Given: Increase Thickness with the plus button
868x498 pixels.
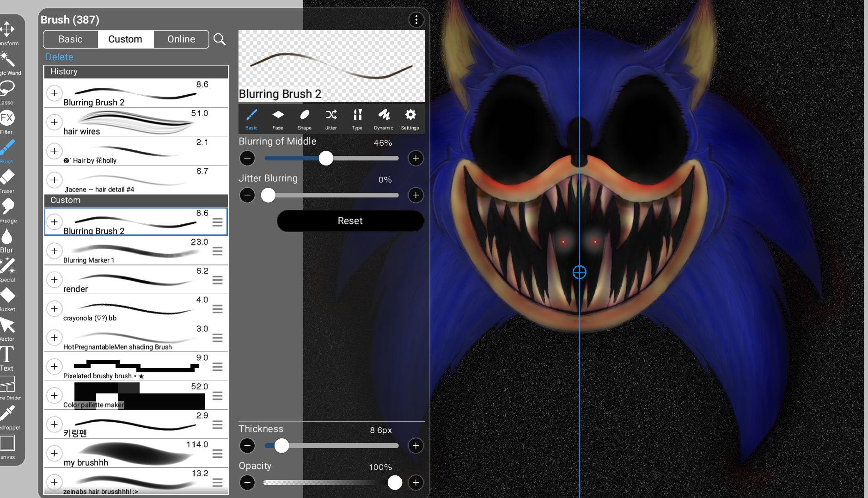Looking at the screenshot, I should [x=416, y=446].
